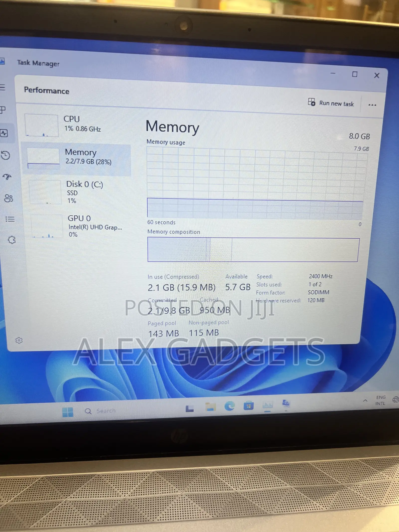Open the Windows Start button
The height and width of the screenshot is (532, 399).
click(68, 412)
